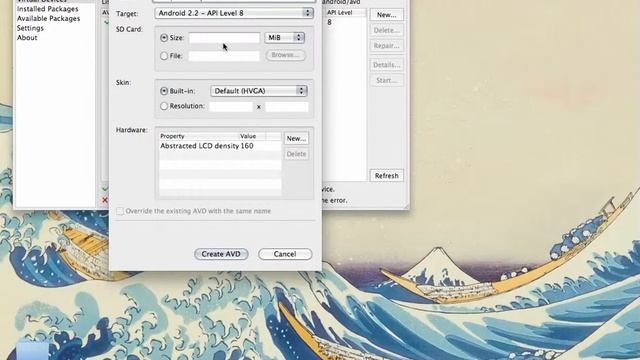The height and width of the screenshot is (360, 640).
Task: Click the Delete button next to Hardware table
Action: click(296, 154)
